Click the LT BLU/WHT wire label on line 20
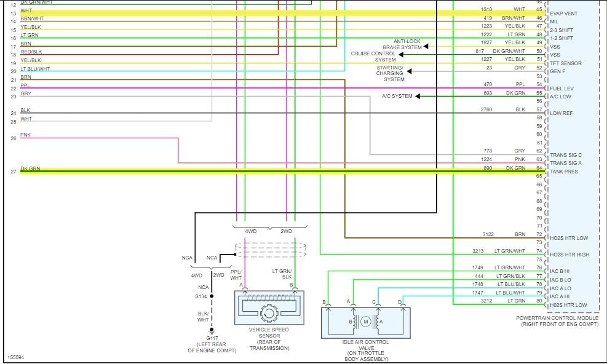The width and height of the screenshot is (607, 364). (x=35, y=69)
